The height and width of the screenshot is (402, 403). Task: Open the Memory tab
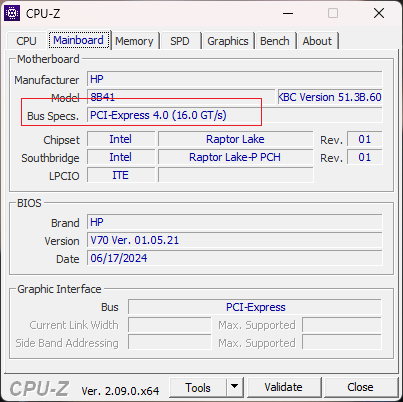point(134,41)
